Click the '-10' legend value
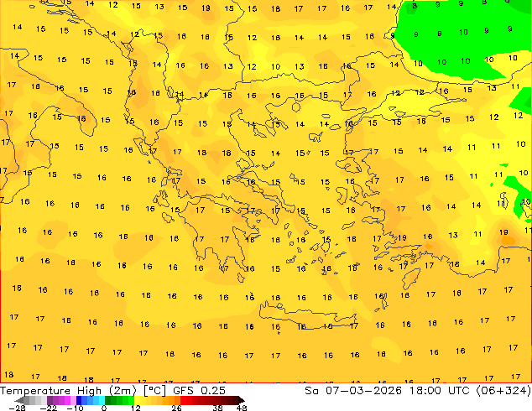The image size is (532, 411). pos(76,408)
